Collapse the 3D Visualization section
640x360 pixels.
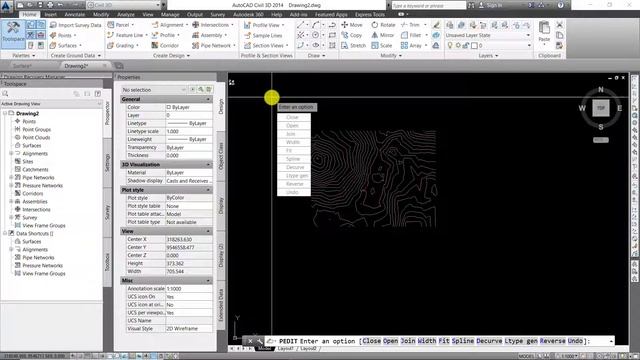click(x=208, y=164)
